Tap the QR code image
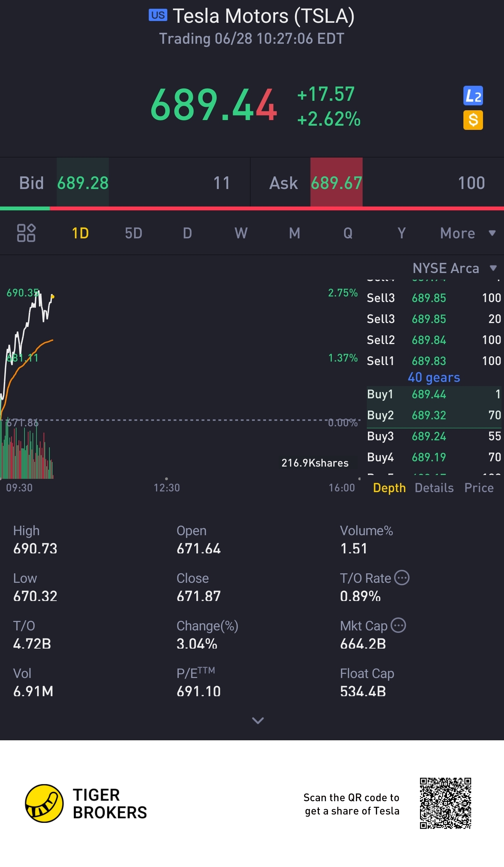This screenshot has width=504, height=867. (x=446, y=803)
